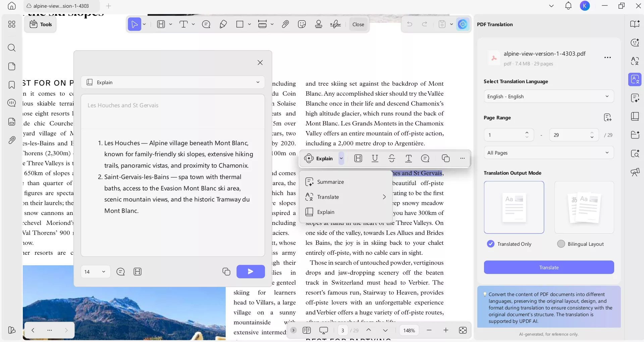
Task: Select the Stamp tool
Action: click(318, 24)
